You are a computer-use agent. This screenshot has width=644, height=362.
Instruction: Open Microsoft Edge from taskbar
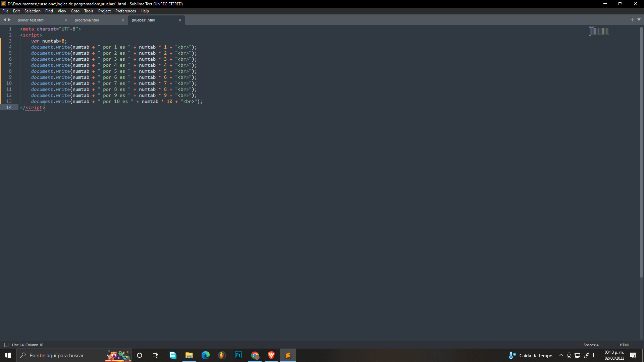tap(206, 355)
